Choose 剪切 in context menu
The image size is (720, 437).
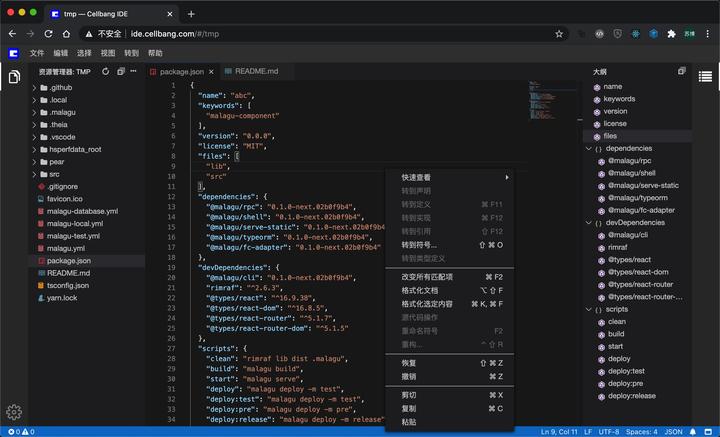(450, 395)
